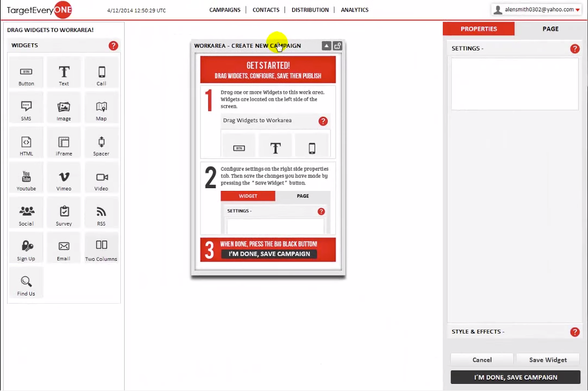This screenshot has height=391, width=588.
Task: Select the HTML widget
Action: [x=26, y=143]
